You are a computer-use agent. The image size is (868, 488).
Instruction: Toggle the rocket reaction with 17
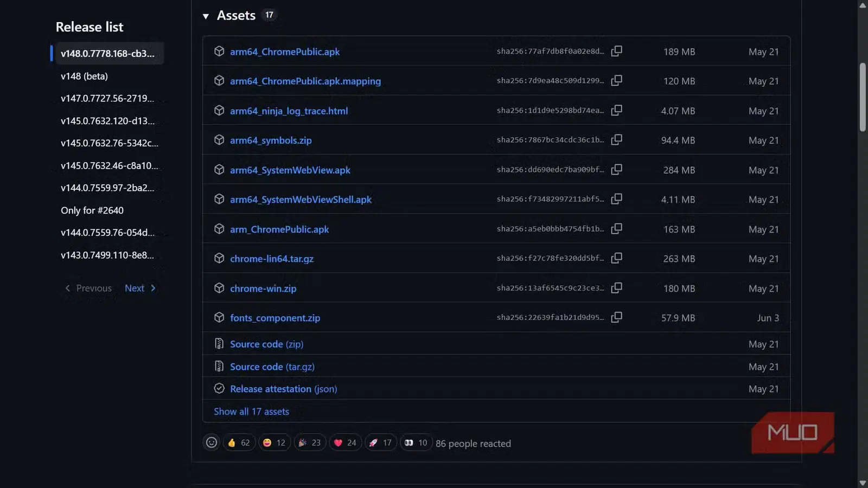[381, 443]
